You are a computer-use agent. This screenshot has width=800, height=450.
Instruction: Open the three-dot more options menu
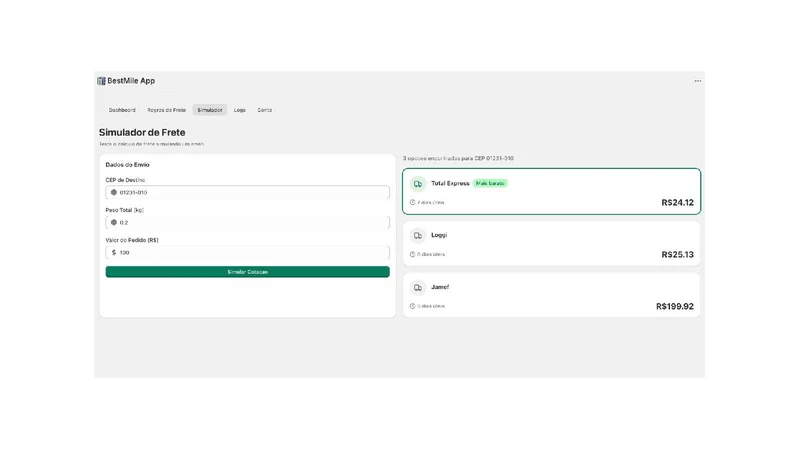click(x=697, y=81)
